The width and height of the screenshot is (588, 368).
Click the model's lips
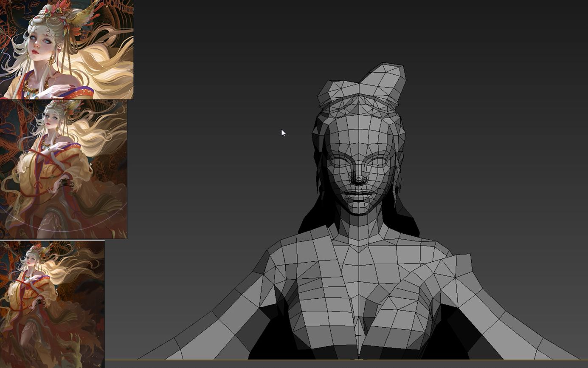(359, 195)
